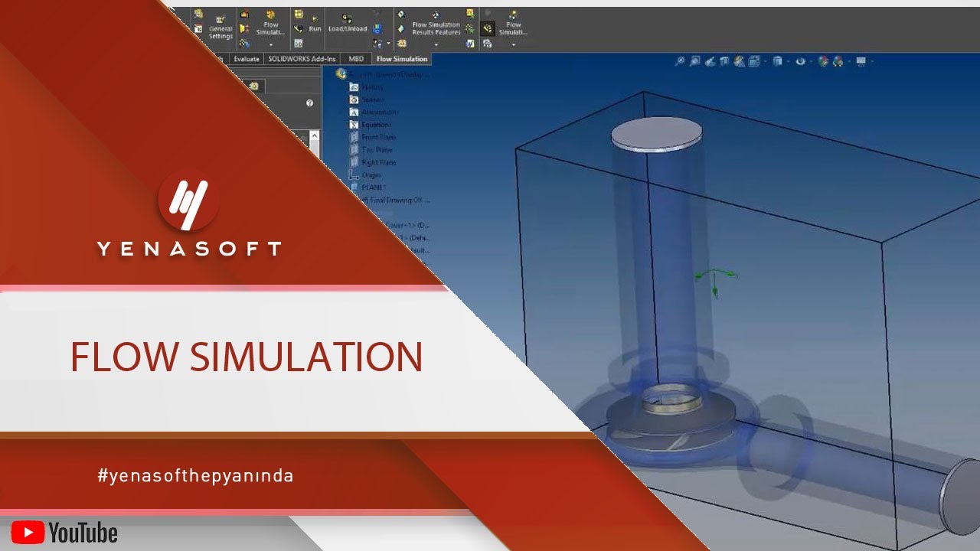Open the Display Style cube icon
Viewport: 980px width, 551px height.
pos(778,61)
